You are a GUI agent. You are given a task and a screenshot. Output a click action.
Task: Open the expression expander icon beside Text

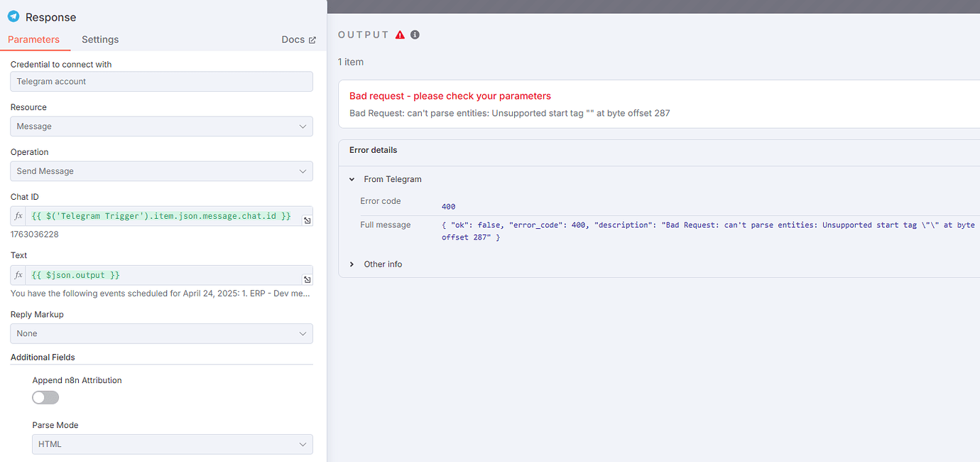click(x=307, y=279)
